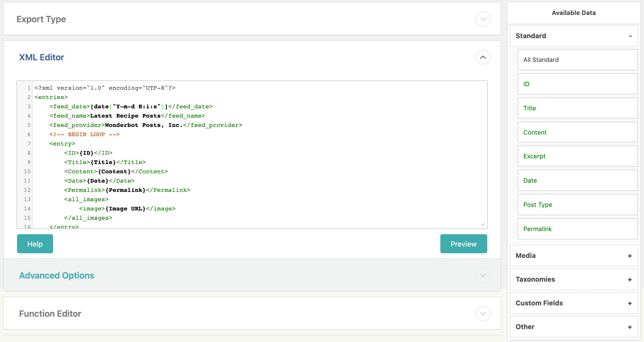Expand the Export Type section

click(x=483, y=19)
